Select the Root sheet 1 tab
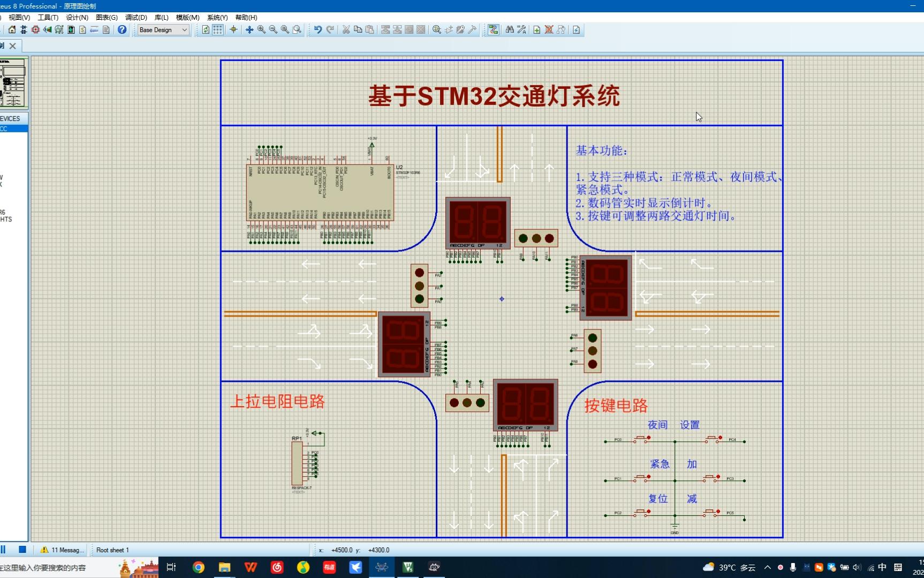Viewport: 924px width, 578px height. click(112, 550)
